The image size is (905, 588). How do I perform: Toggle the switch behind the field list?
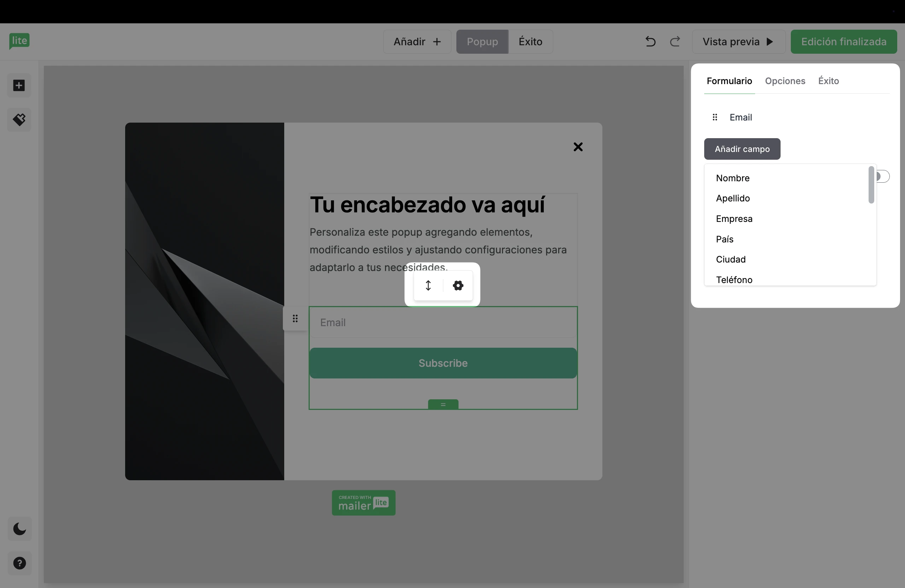tap(884, 176)
